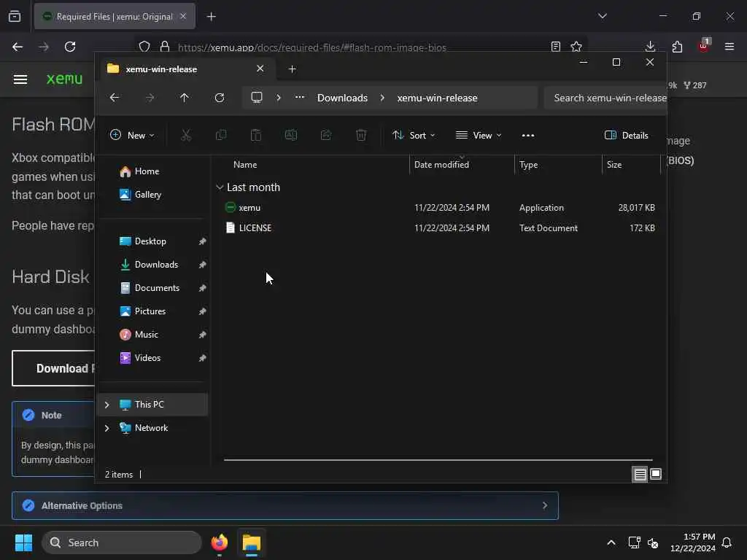Click the breadcrumb ellipsis in address bar
747x560 pixels.
point(300,97)
